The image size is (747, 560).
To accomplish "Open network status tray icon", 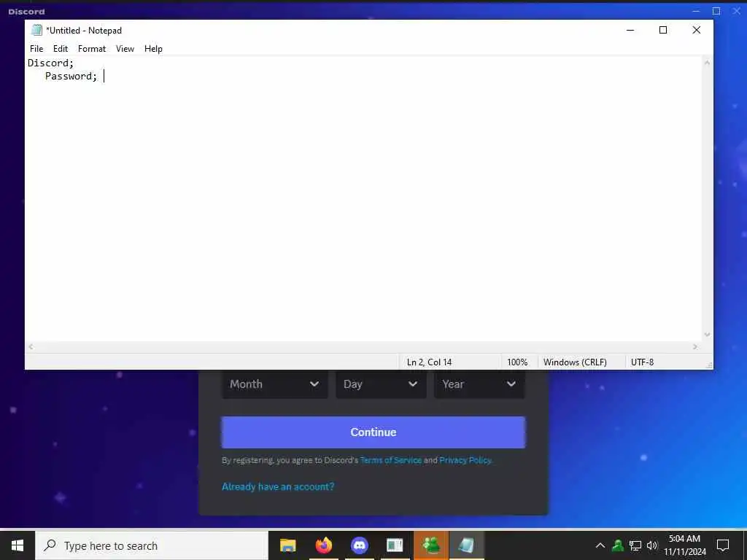I will (x=635, y=545).
